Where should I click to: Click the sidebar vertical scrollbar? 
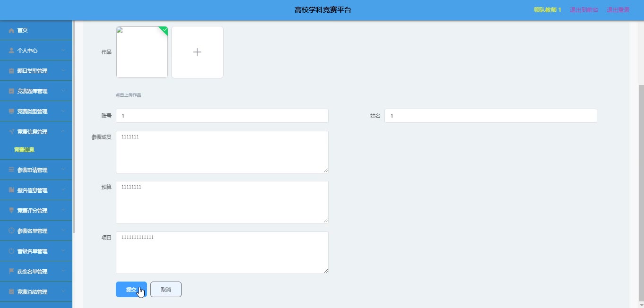pyautogui.click(x=73, y=127)
